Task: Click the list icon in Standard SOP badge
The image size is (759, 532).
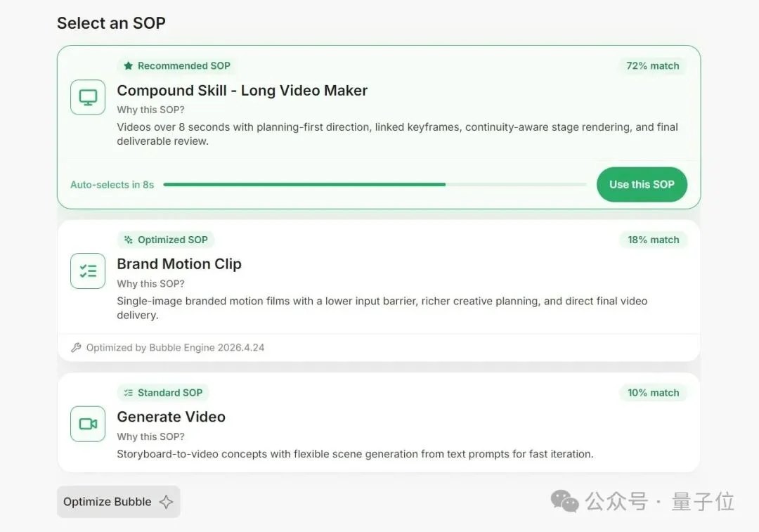Action: click(128, 393)
